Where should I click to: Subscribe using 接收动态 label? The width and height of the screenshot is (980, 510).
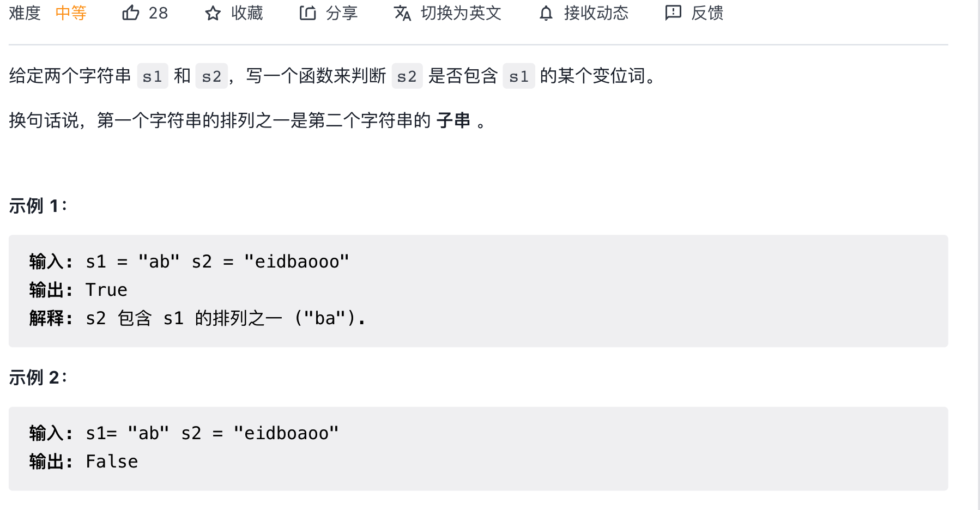[596, 13]
